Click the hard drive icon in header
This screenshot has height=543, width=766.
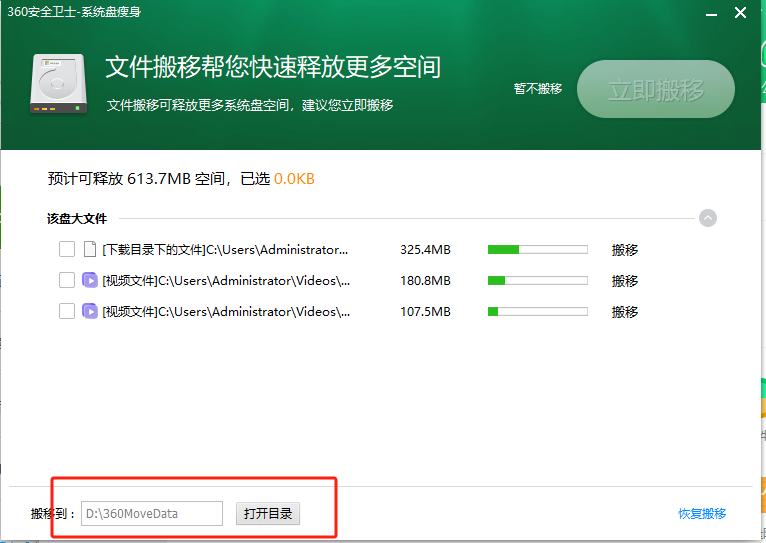click(58, 83)
